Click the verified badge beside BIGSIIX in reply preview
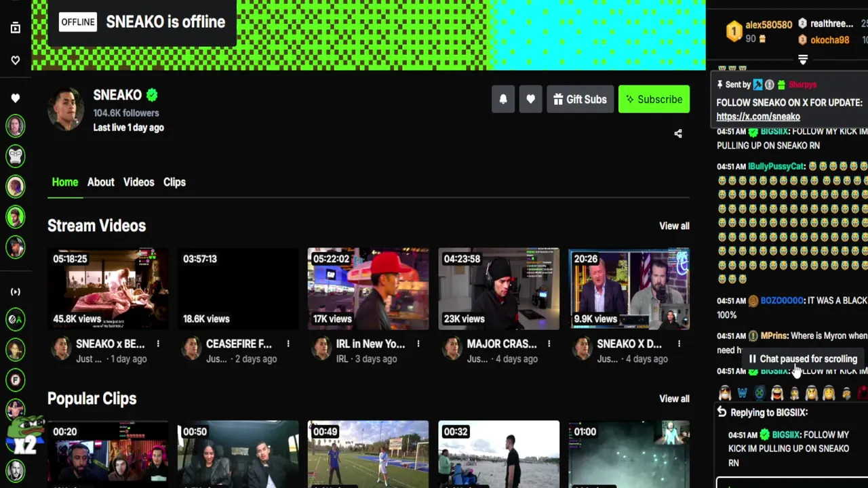Image resolution: width=868 pixels, height=488 pixels. [765, 434]
